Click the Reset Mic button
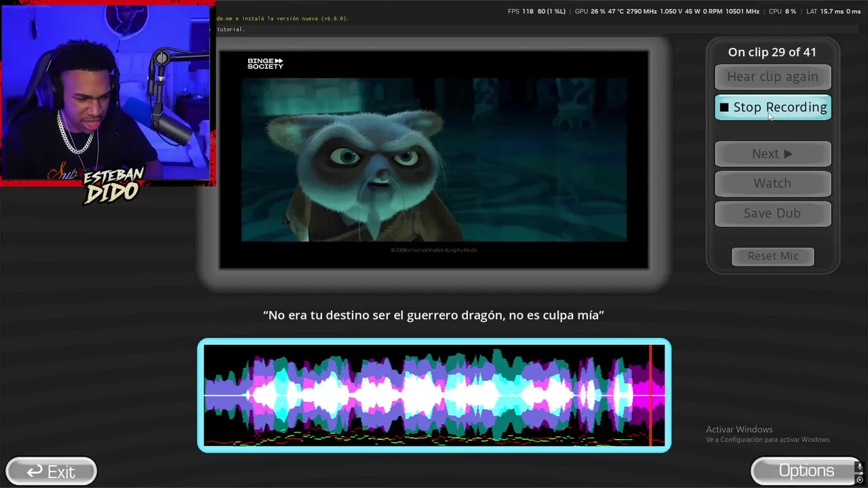The image size is (868, 488). tap(773, 256)
